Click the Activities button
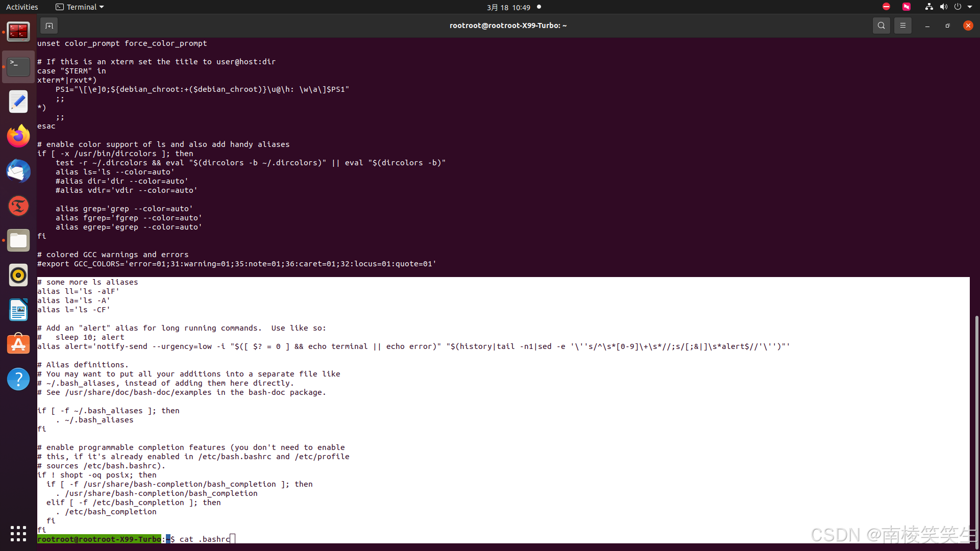 click(x=22, y=7)
